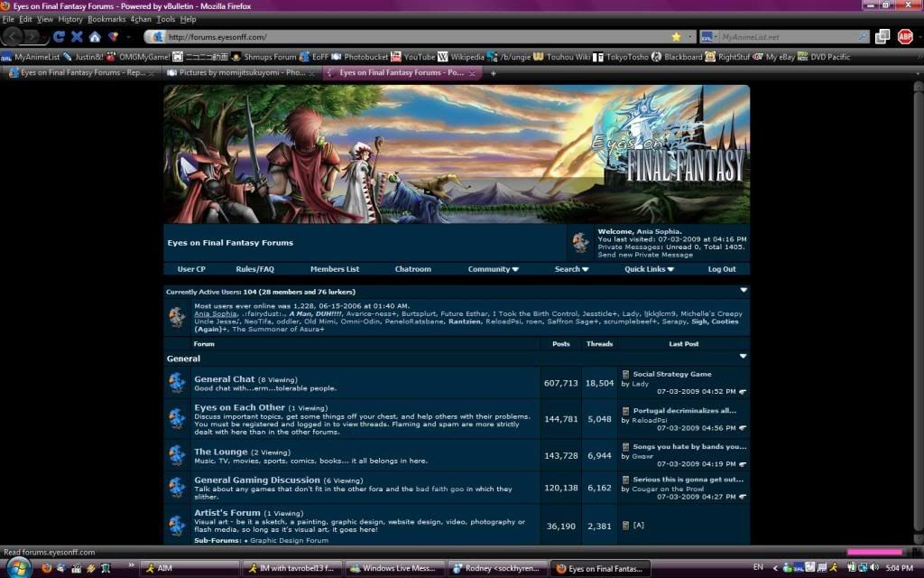The height and width of the screenshot is (578, 924).
Task: Open the Search dropdown menu
Action: pos(571,269)
